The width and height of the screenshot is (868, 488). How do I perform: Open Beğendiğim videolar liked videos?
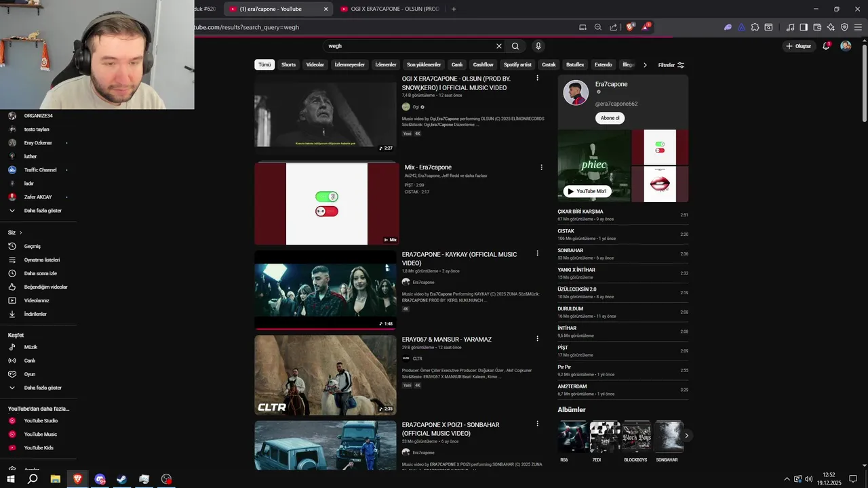pyautogui.click(x=38, y=287)
